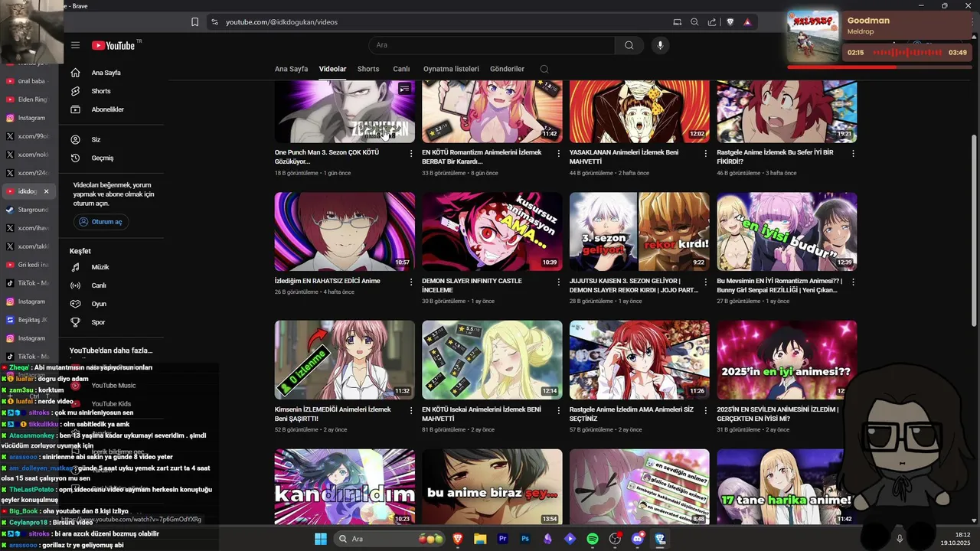The width and height of the screenshot is (980, 551).
Task: Share the page via address bar icon
Action: pos(712,22)
